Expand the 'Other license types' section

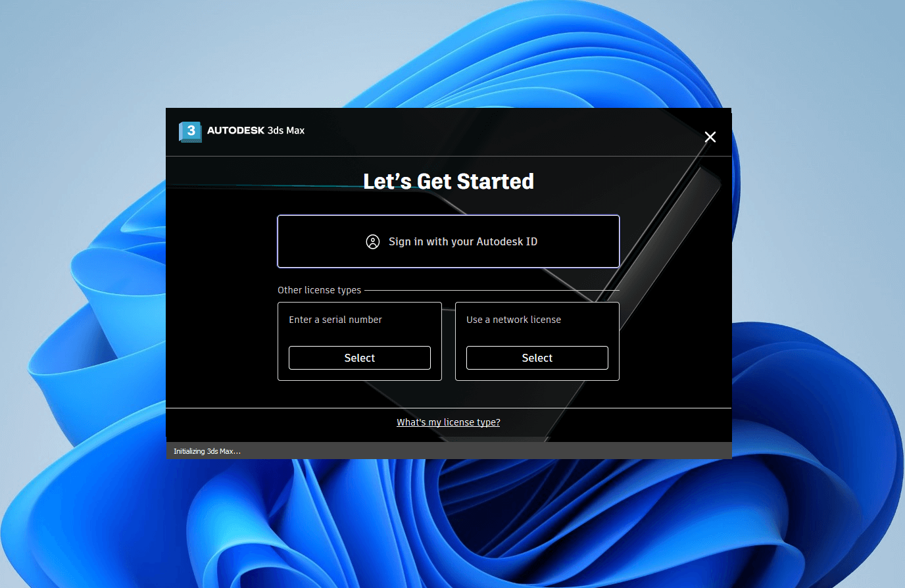coord(320,289)
